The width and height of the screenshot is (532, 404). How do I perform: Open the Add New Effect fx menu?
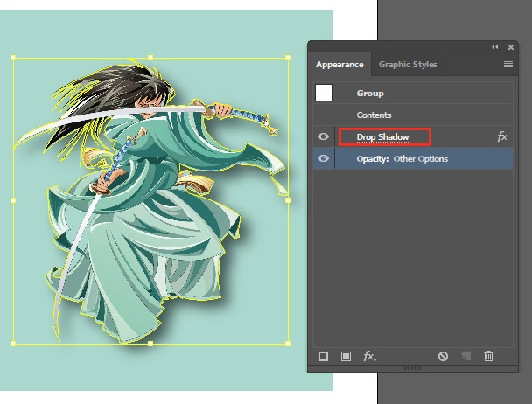(369, 356)
